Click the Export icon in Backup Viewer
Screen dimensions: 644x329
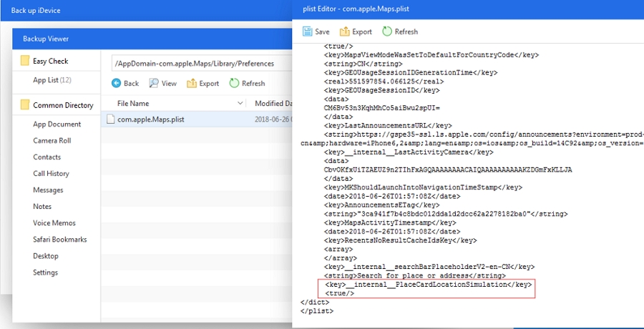(x=192, y=84)
